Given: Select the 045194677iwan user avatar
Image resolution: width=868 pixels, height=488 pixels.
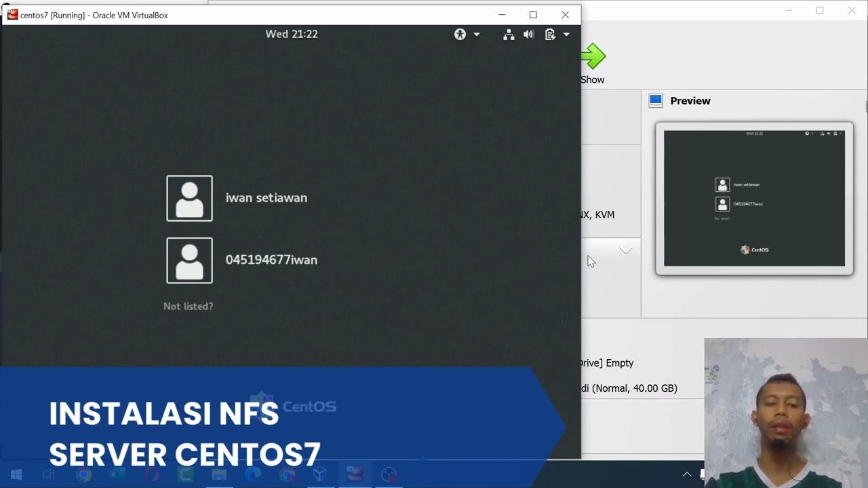Looking at the screenshot, I should pyautogui.click(x=189, y=260).
